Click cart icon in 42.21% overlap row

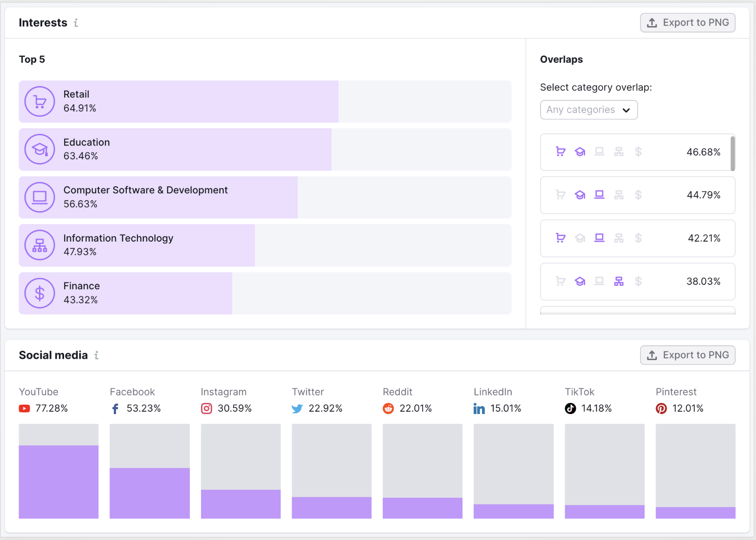(x=560, y=238)
